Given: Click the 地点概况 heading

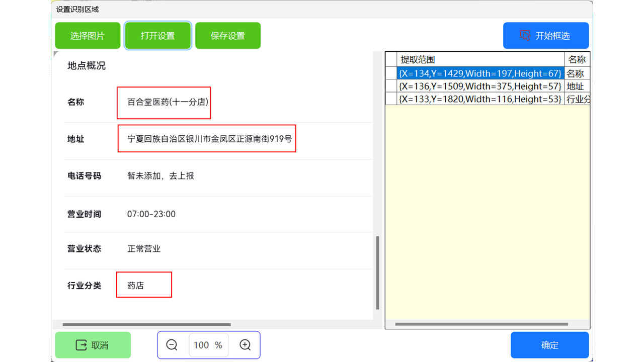Looking at the screenshot, I should tap(87, 66).
